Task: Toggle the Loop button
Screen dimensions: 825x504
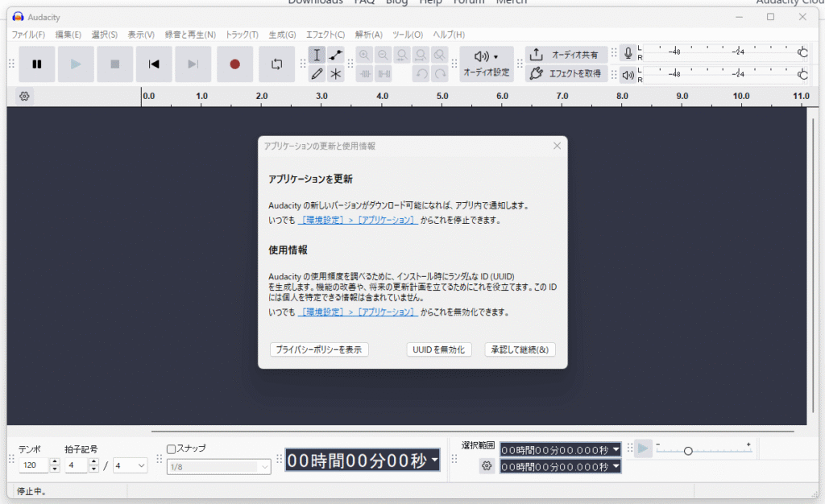Action: [277, 64]
